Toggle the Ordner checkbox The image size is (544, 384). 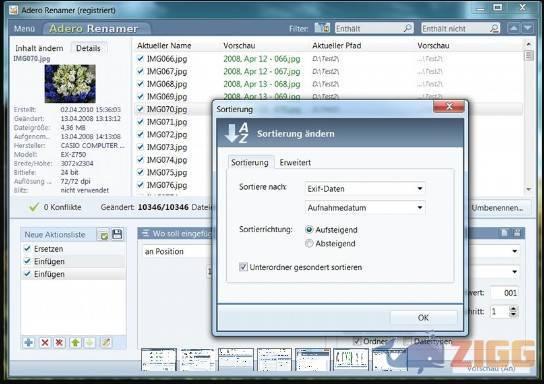pyautogui.click(x=357, y=341)
